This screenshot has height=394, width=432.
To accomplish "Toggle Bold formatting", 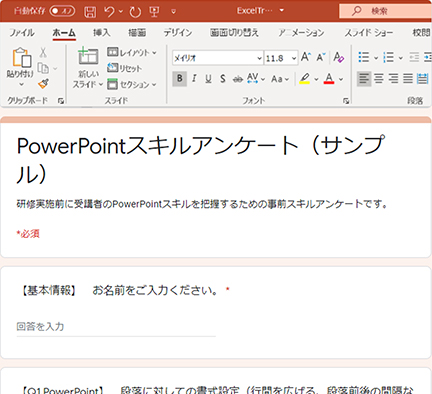I will tap(179, 79).
